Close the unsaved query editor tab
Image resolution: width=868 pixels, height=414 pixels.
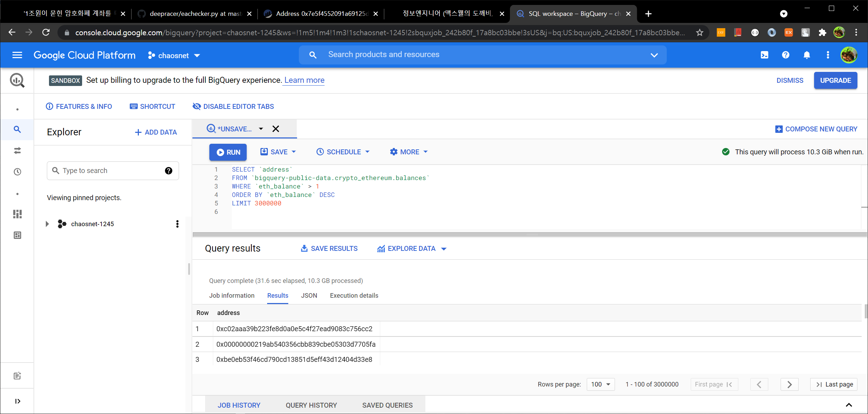point(276,129)
